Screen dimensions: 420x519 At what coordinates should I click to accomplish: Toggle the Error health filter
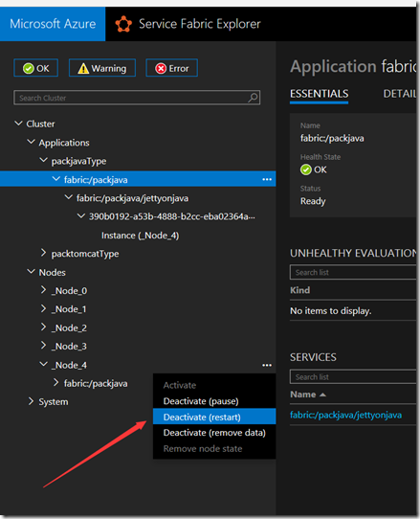coord(171,68)
